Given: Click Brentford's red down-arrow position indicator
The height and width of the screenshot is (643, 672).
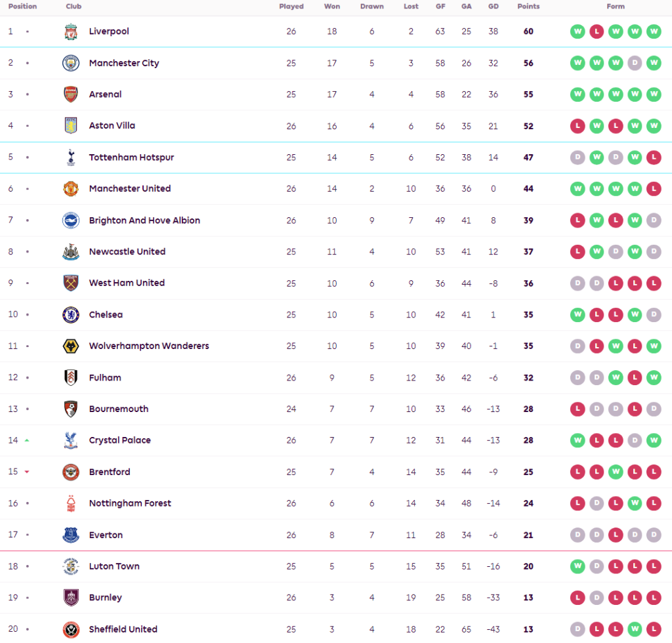Looking at the screenshot, I should click(27, 472).
